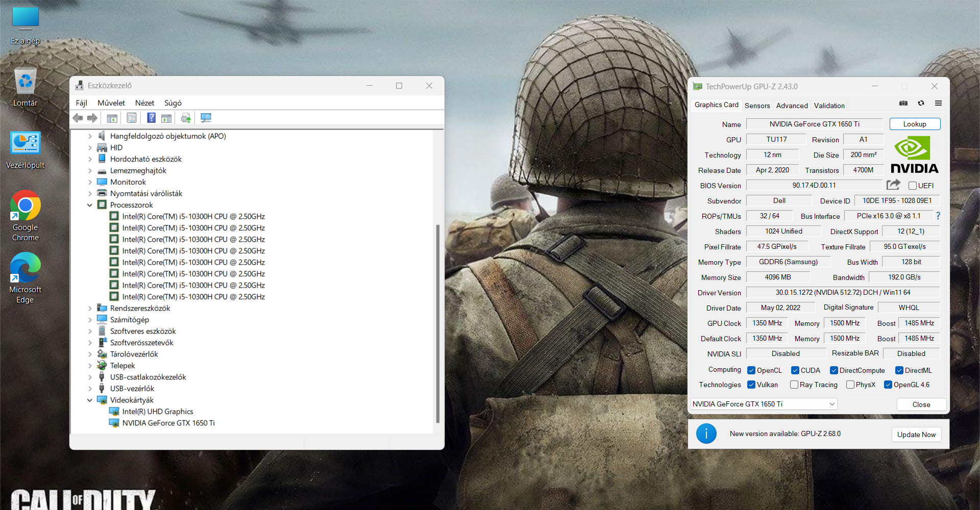
Task: Toggle the Ray Tracing checkbox
Action: click(794, 385)
